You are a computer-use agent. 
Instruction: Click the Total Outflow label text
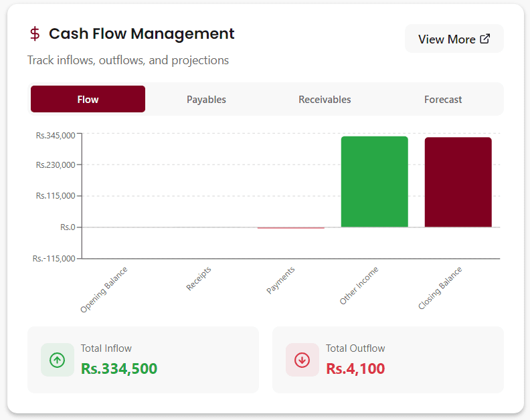point(355,348)
